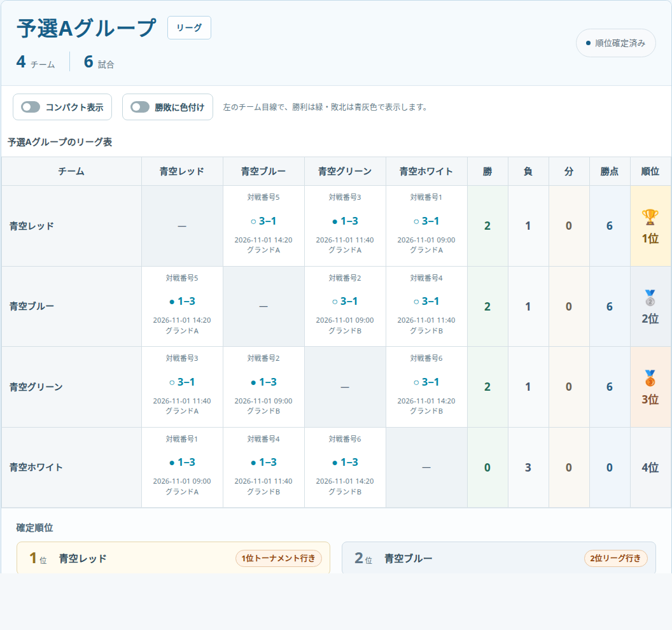Open 対戦番号5 score in the 青空レッド row
672x630 pixels.
point(263,221)
